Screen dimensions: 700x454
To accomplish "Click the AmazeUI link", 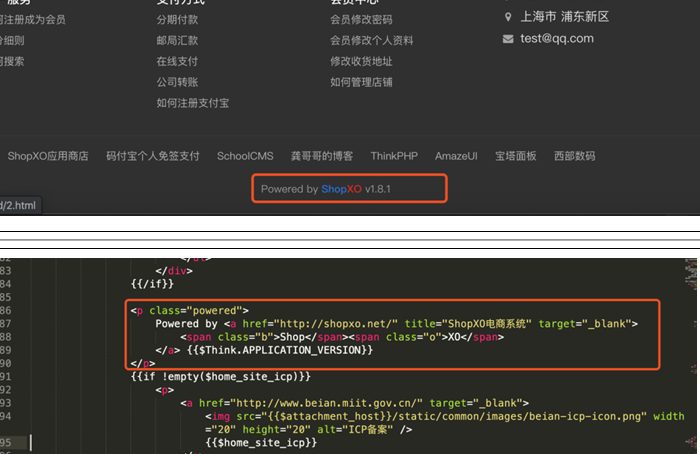I will (x=456, y=156).
